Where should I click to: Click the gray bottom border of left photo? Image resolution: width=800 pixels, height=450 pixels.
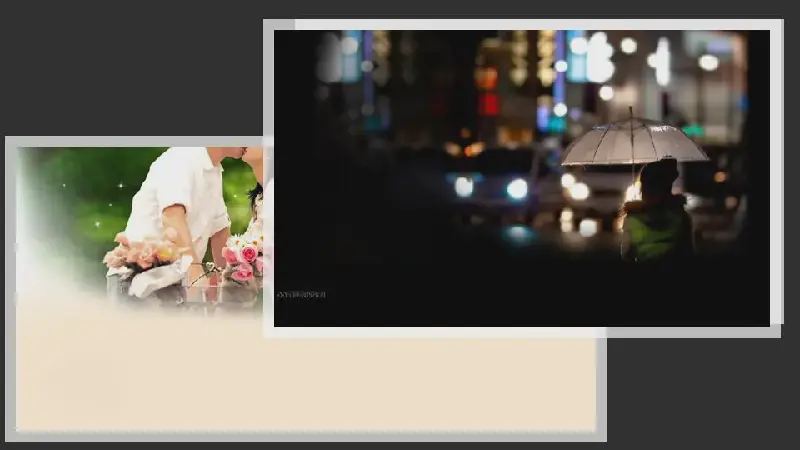(x=300, y=436)
